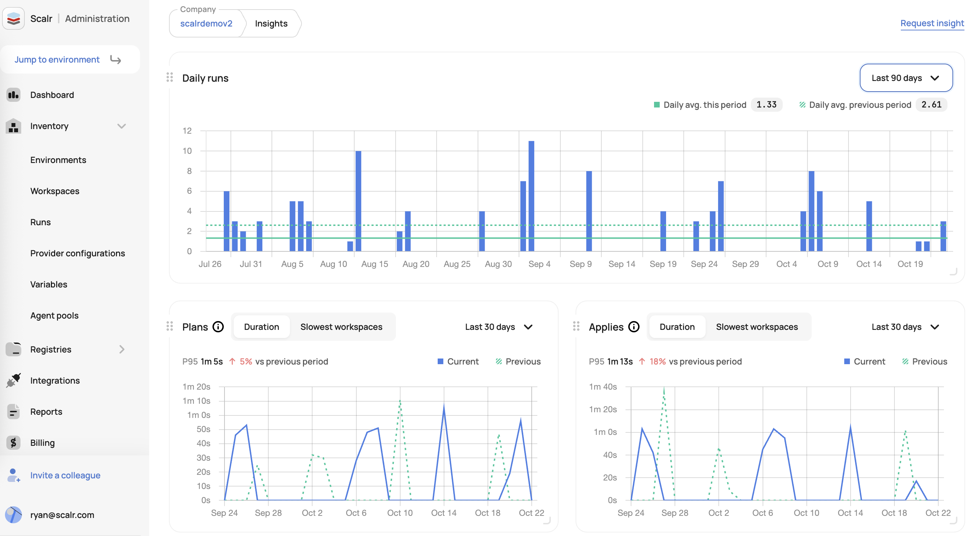
Task: Click the Plans info circle icon
Action: click(x=218, y=327)
